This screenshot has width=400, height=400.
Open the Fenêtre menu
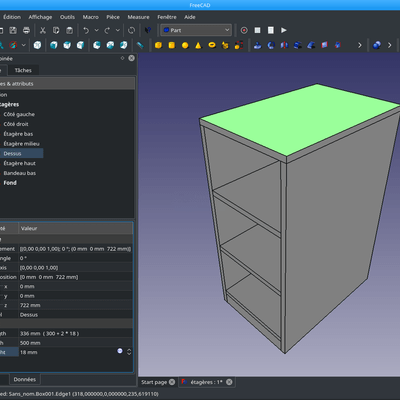point(167,17)
